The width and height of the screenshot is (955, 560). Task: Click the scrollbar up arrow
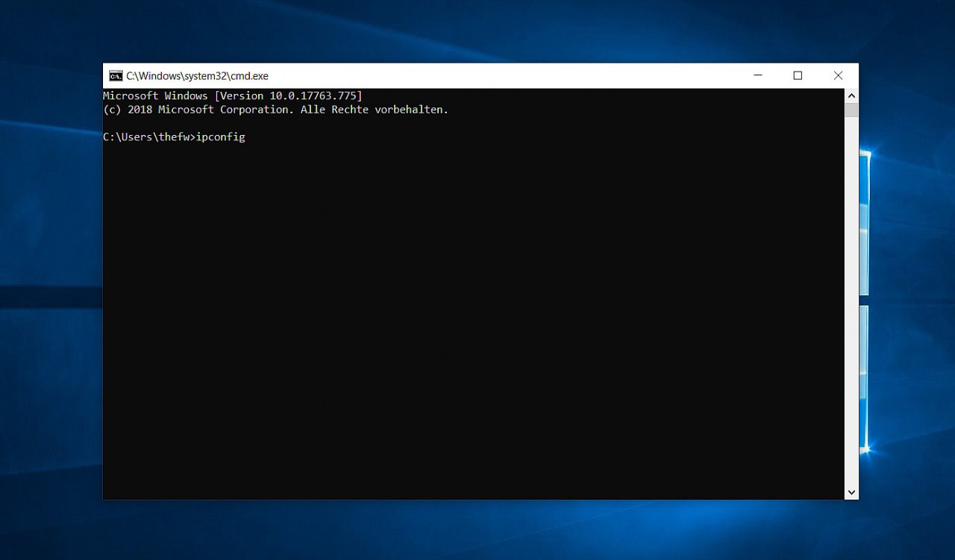click(851, 95)
